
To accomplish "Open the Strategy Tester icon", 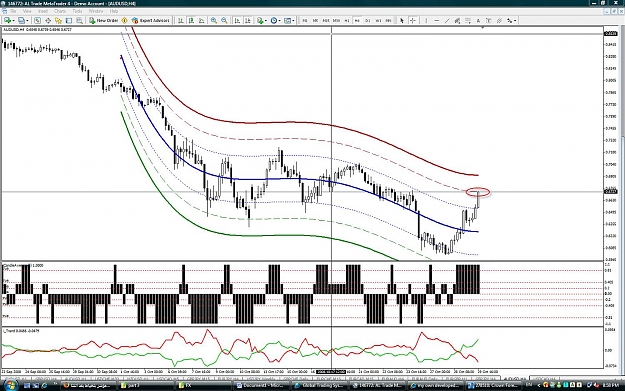I will pos(79,20).
